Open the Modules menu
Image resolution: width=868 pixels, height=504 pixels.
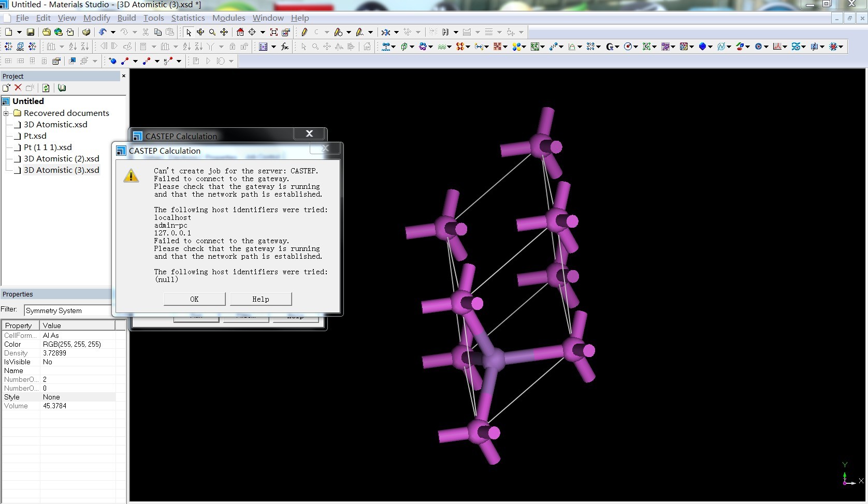228,18
